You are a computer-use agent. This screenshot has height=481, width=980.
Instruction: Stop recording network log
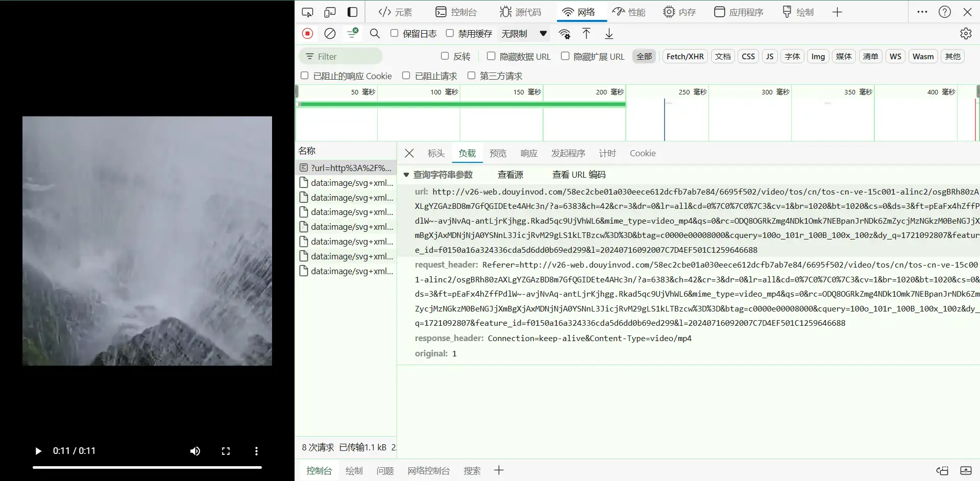click(307, 34)
